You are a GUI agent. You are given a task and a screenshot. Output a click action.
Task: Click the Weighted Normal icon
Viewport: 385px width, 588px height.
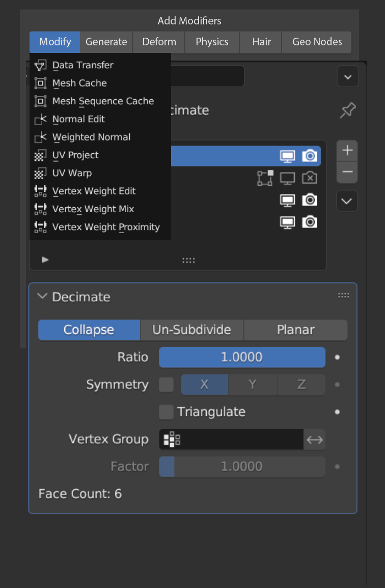pos(40,137)
